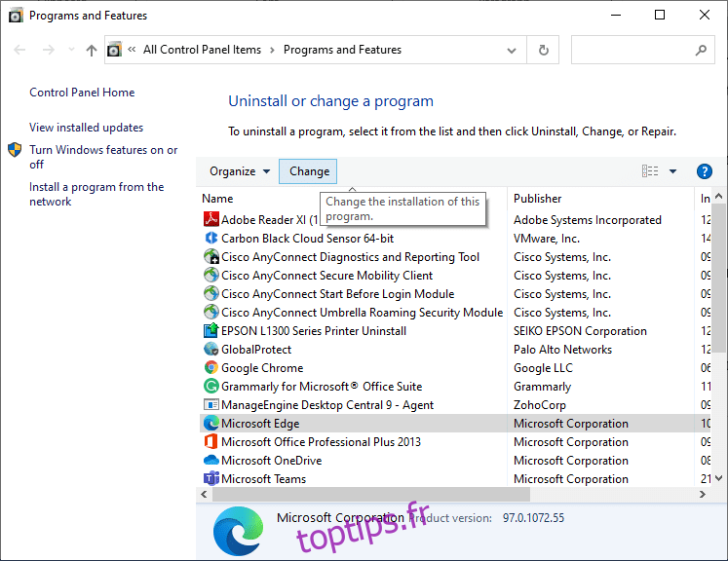Viewport: 728px width, 561px height.
Task: Open the Control Panel Home link
Action: (x=82, y=93)
